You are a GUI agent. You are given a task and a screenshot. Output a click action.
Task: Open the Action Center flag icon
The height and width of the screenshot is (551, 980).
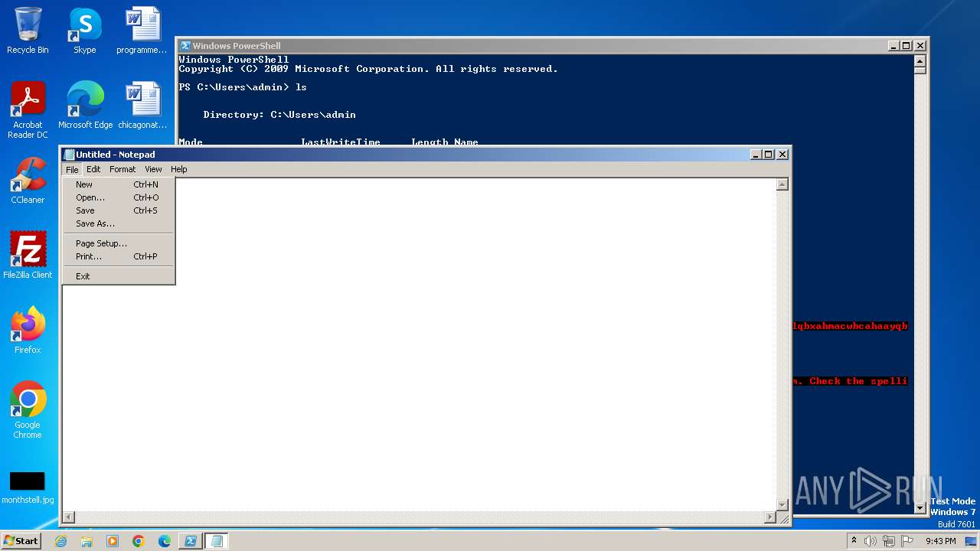(x=906, y=541)
